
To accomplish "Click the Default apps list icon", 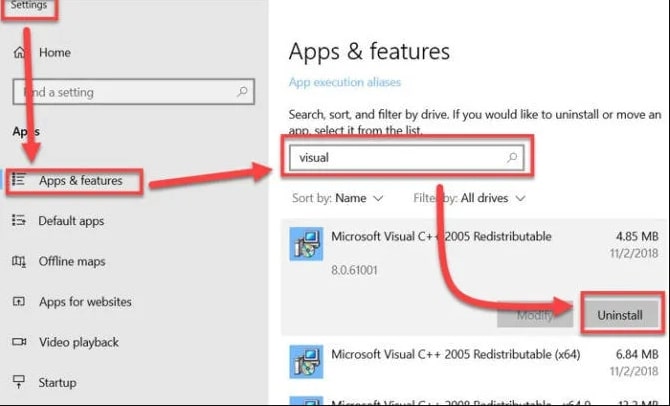I will 19,221.
